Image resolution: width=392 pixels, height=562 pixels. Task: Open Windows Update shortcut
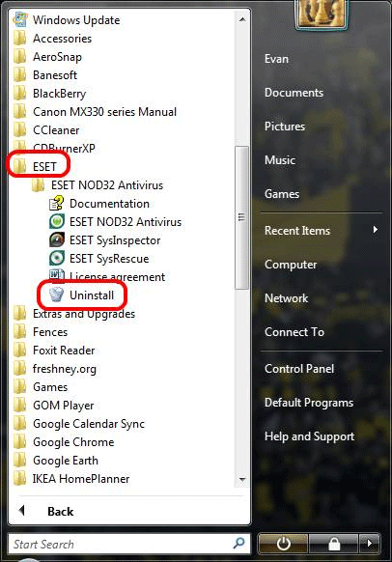[x=67, y=19]
